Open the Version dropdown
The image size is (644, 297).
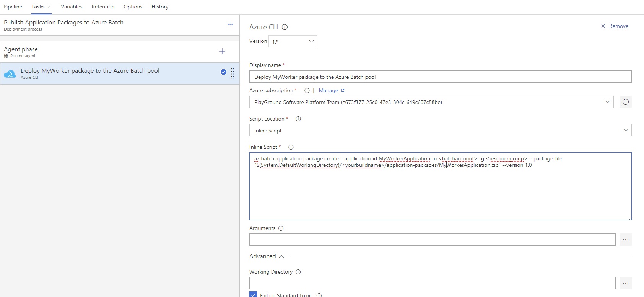tap(293, 41)
